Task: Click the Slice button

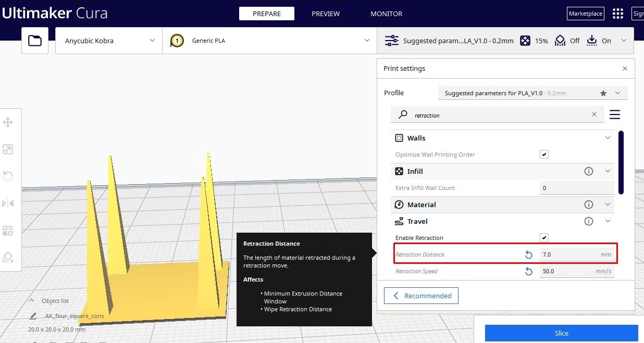Action: (561, 333)
